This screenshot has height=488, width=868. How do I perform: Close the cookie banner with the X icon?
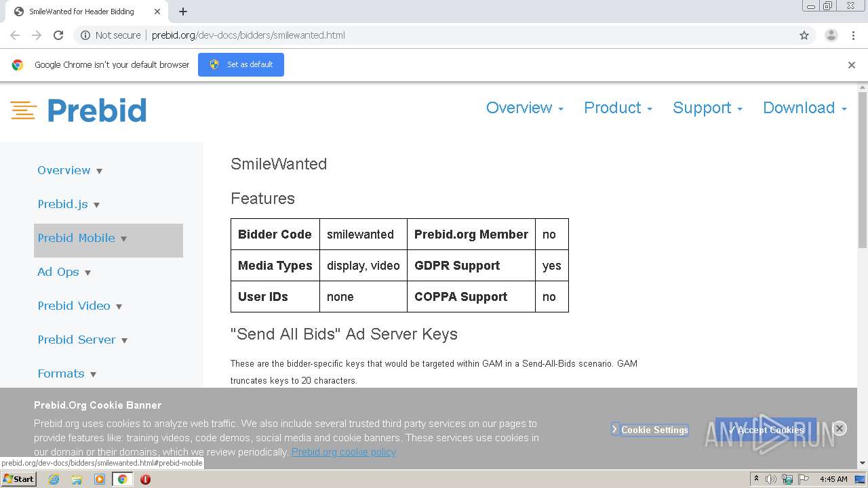840,428
